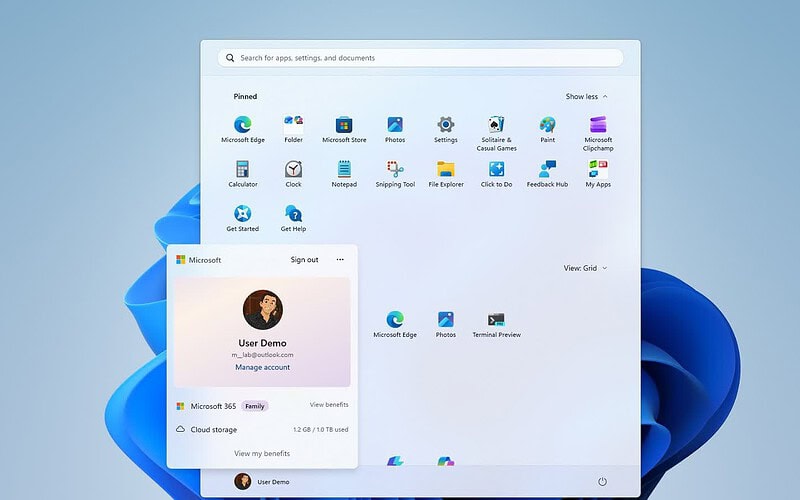Launch Notepad
This screenshot has width=800, height=500.
pyautogui.click(x=344, y=174)
